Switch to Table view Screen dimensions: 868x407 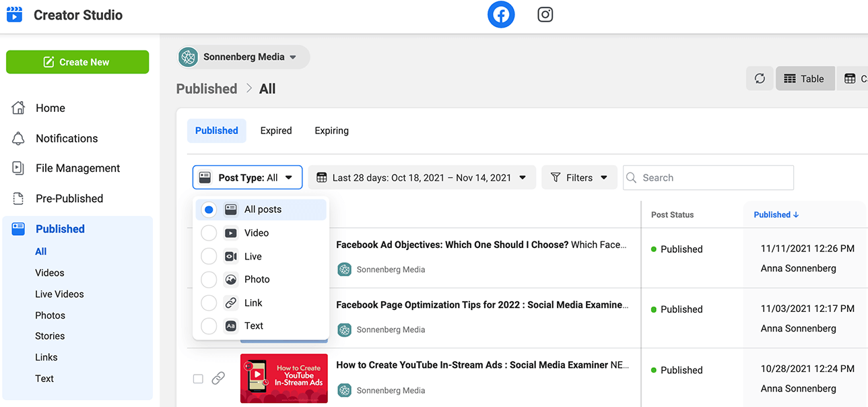click(x=805, y=79)
